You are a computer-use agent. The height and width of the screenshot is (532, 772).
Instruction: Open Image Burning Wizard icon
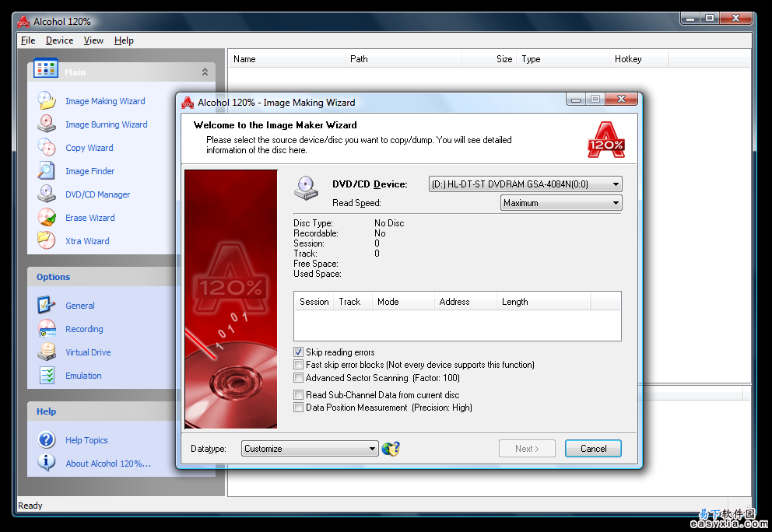pyautogui.click(x=47, y=124)
